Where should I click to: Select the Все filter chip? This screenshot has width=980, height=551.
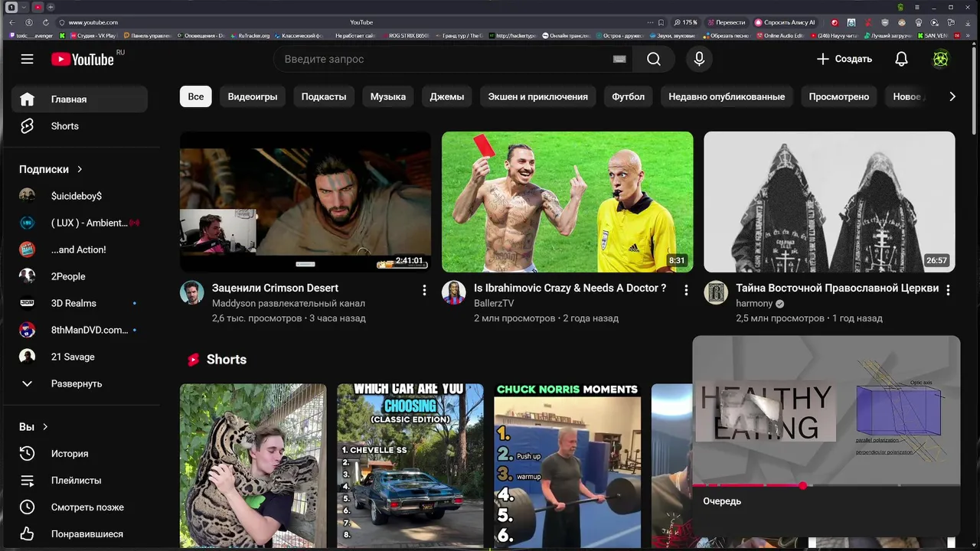click(x=196, y=96)
